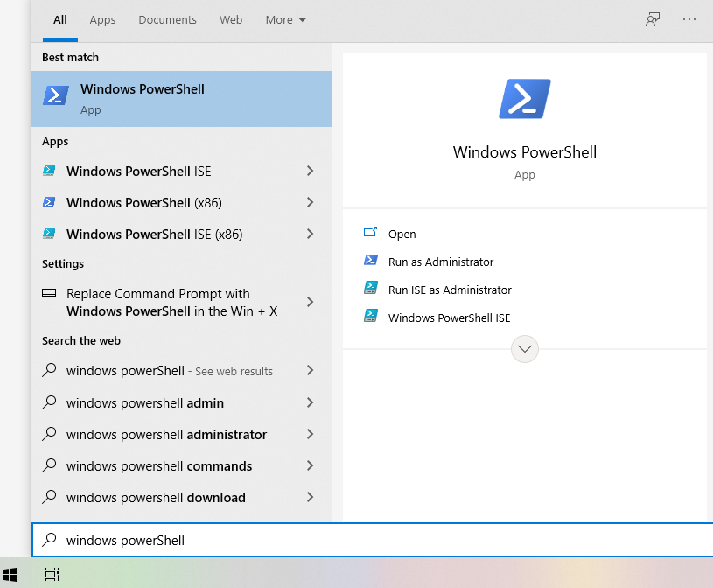Click the Windows PowerShell ISE app icon in Apps list
713x588 pixels.
point(50,171)
